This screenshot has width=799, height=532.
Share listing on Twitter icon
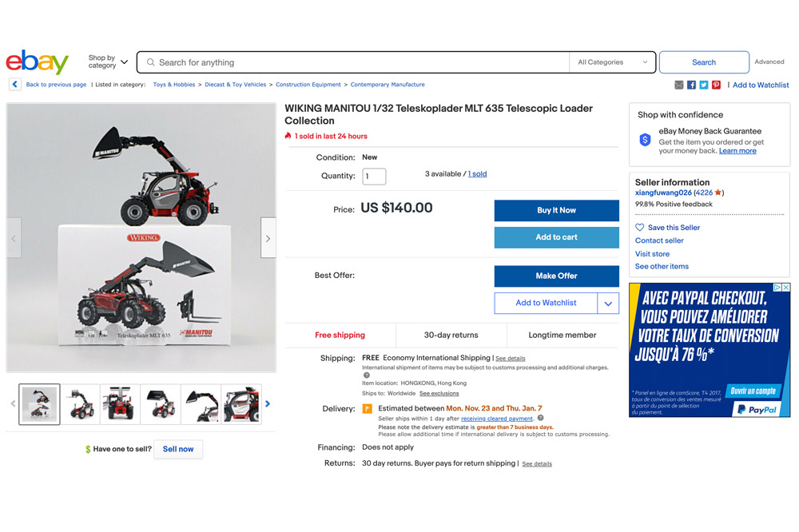(704, 85)
